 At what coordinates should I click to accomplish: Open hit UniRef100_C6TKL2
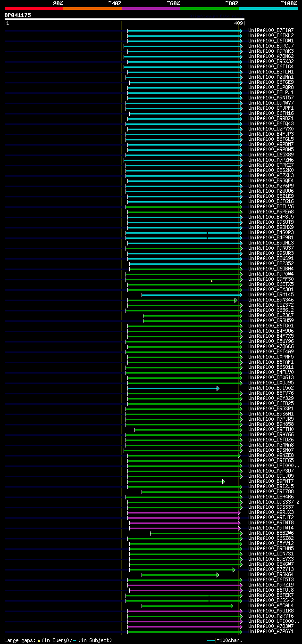click(x=271, y=35)
